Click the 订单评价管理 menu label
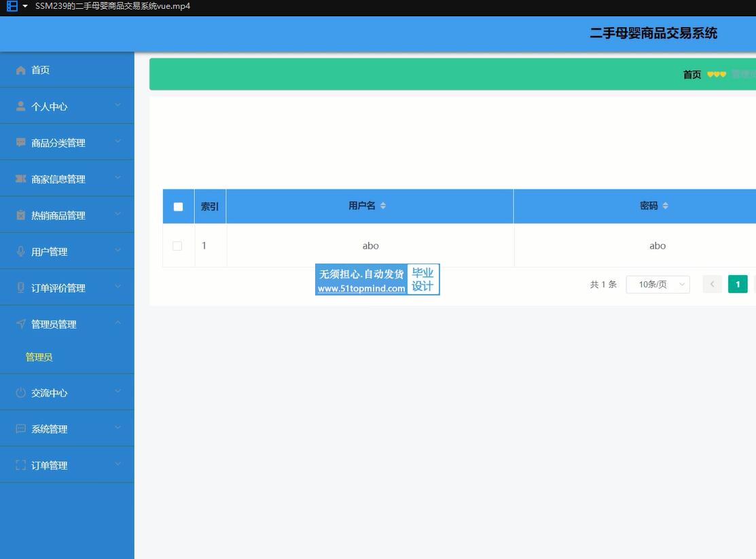Viewport: 756px width, 559px height. click(58, 288)
